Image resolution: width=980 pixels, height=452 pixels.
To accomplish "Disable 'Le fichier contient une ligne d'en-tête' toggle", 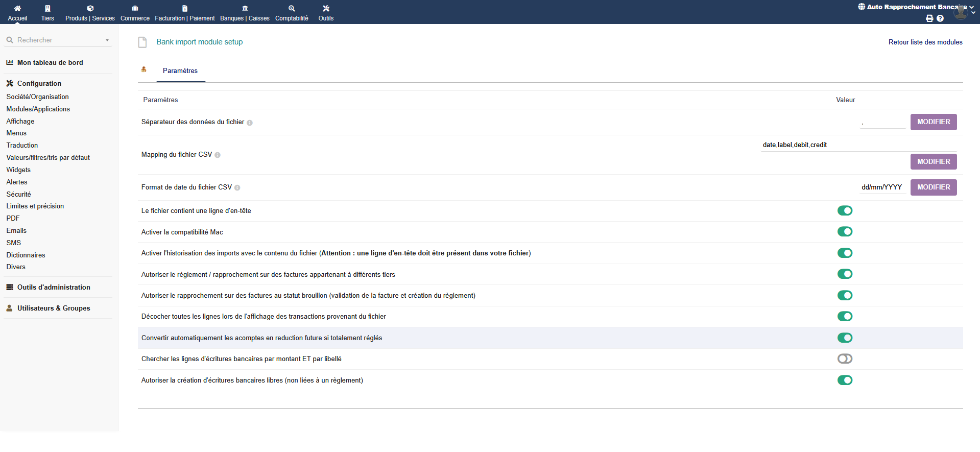I will (845, 210).
